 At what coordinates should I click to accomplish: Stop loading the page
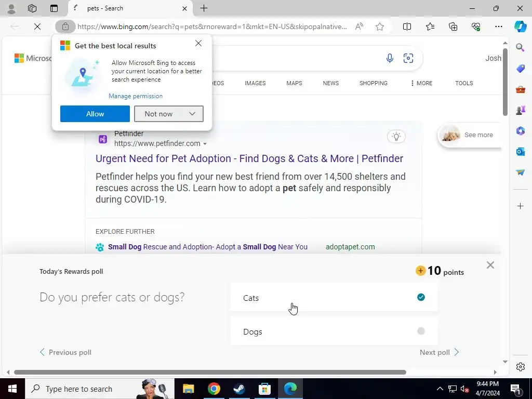pyautogui.click(x=37, y=26)
